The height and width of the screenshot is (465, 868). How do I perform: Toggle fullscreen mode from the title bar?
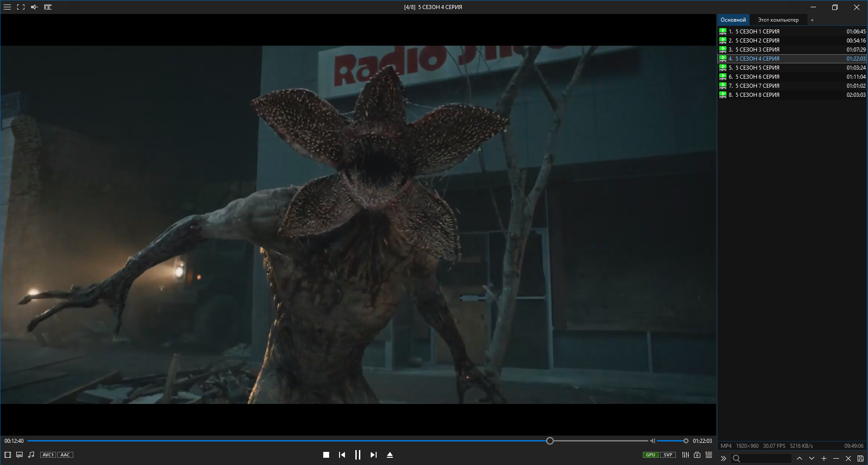click(x=21, y=7)
